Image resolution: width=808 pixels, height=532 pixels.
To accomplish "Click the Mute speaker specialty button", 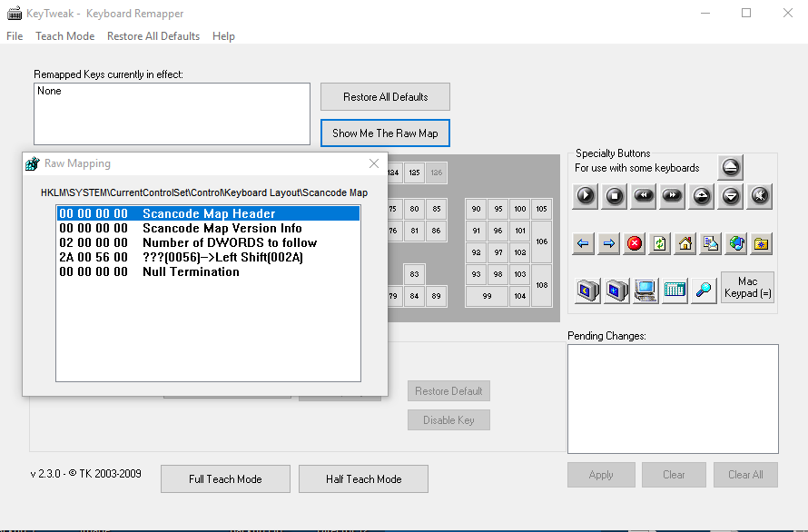I will [x=760, y=196].
